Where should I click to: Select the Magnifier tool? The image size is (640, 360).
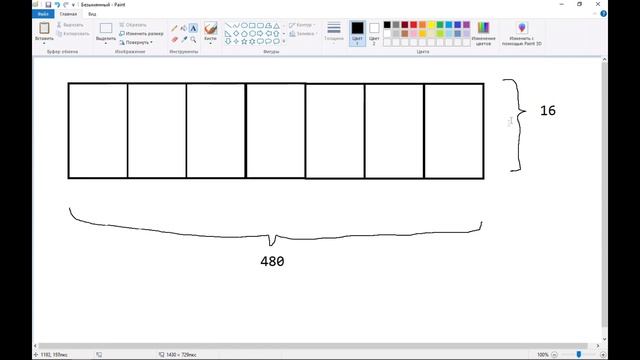[193, 40]
